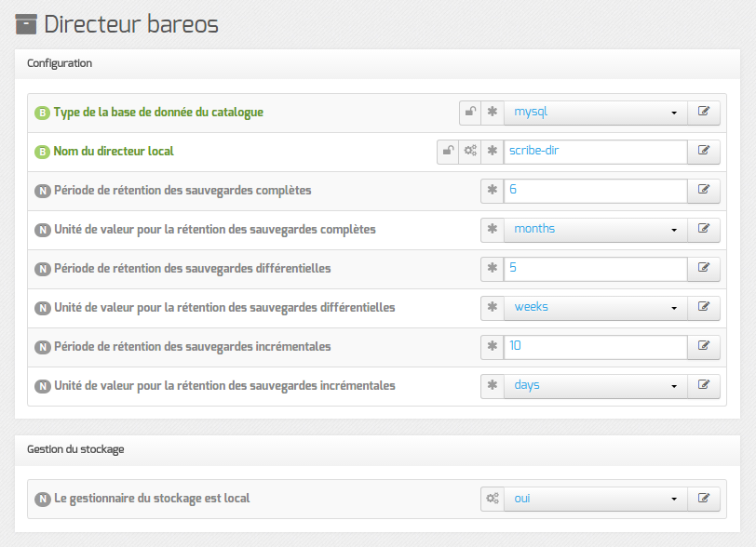The height and width of the screenshot is (547, 756).
Task: Edit the complete backups retention value 6
Action: [596, 191]
